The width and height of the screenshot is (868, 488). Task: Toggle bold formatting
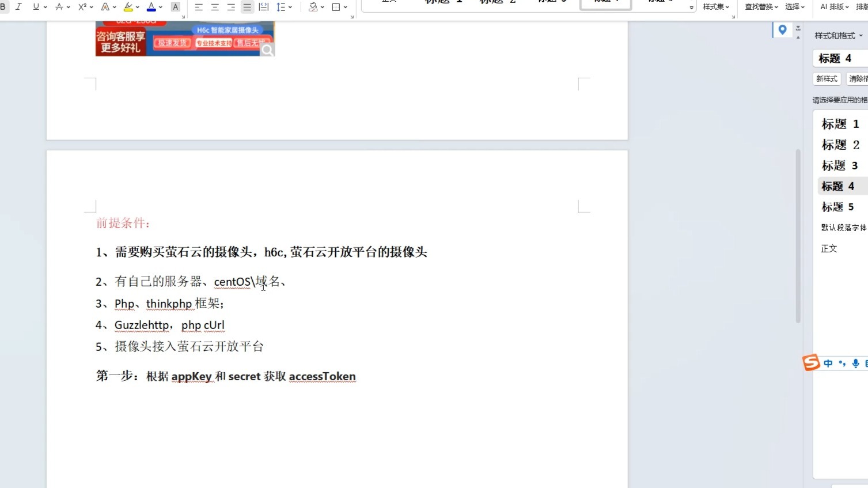click(x=3, y=7)
